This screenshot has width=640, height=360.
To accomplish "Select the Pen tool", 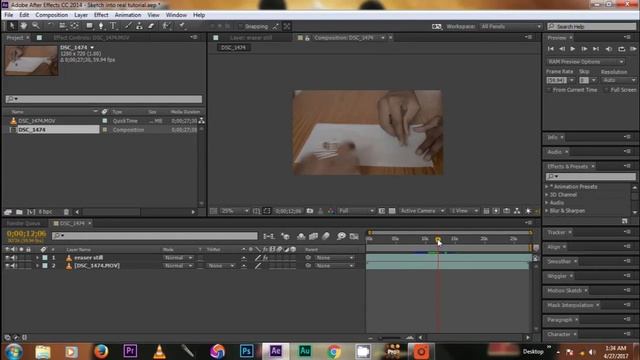I will click(x=101, y=26).
